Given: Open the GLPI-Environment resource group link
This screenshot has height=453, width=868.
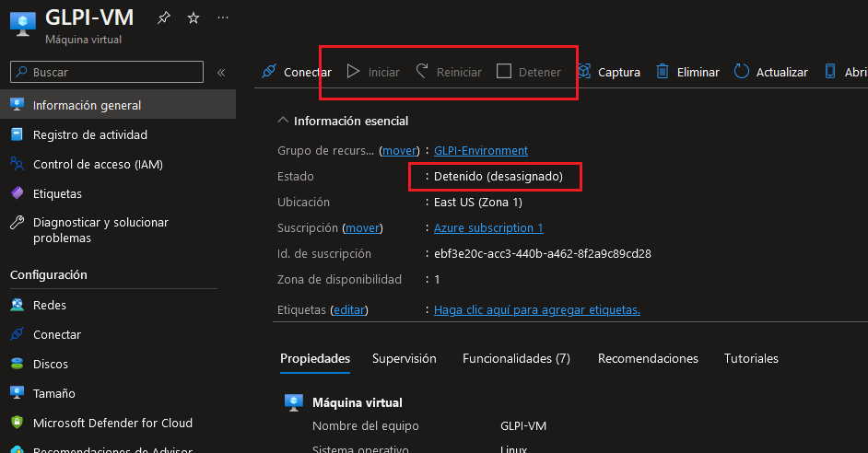Looking at the screenshot, I should coord(480,150).
